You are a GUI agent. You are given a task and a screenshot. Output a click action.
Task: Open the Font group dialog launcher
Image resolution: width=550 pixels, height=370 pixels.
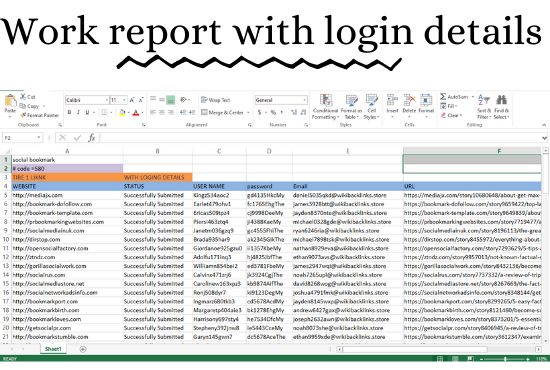[143, 125]
